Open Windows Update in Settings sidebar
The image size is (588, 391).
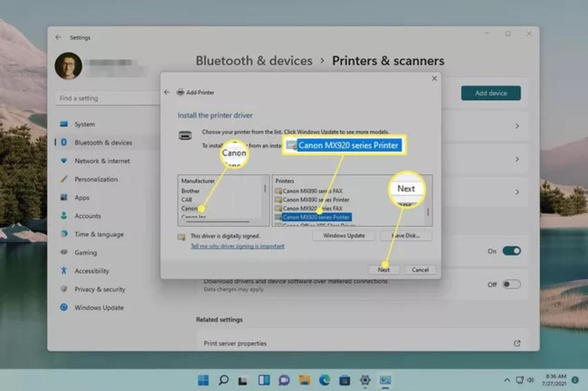pos(99,307)
